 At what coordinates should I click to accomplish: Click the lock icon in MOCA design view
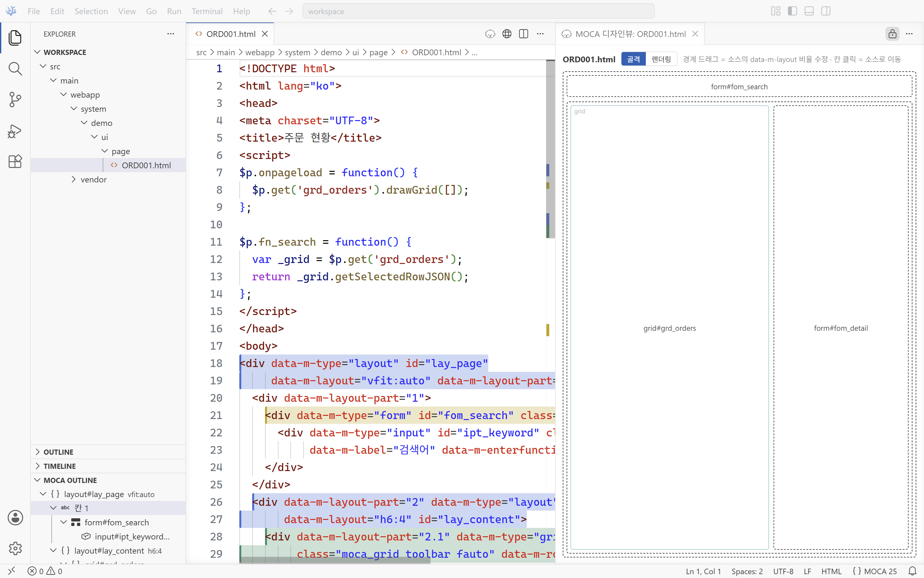tap(892, 34)
